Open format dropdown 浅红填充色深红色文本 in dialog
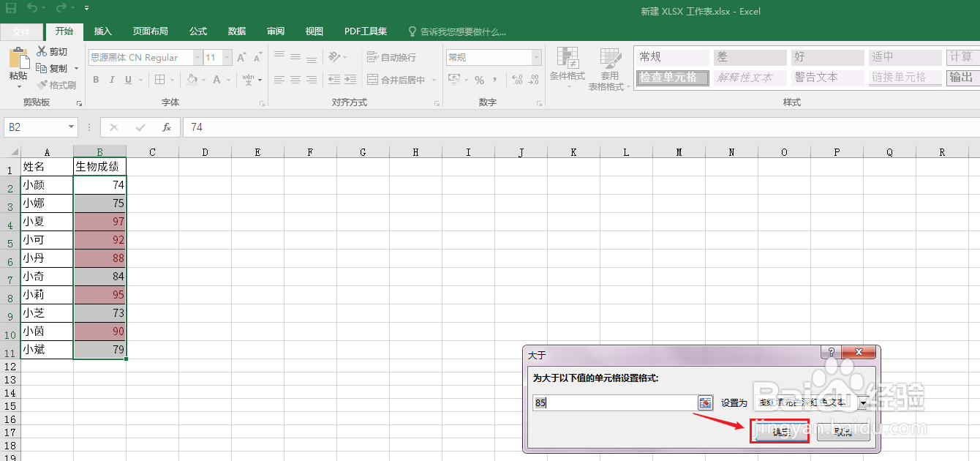Image resolution: width=980 pixels, height=461 pixels. (x=864, y=402)
